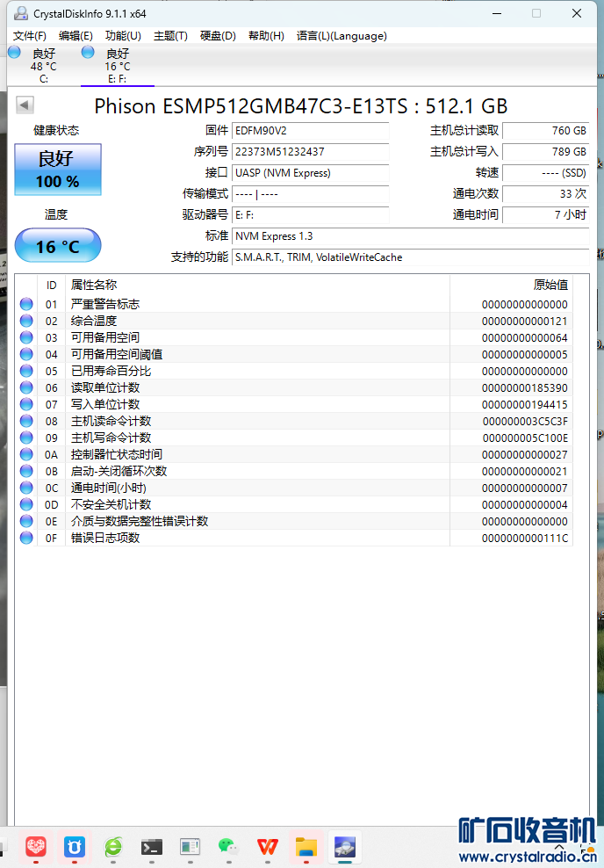
Task: Open the 文件(F) menu
Action: 29,36
